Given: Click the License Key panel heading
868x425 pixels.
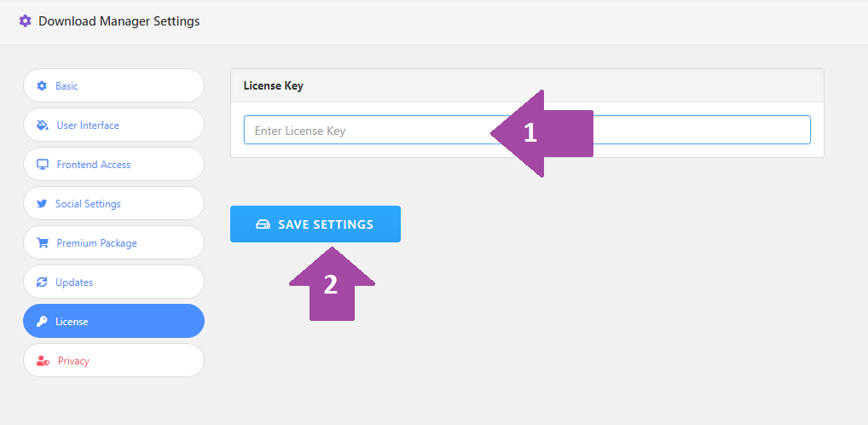Looking at the screenshot, I should [x=274, y=86].
